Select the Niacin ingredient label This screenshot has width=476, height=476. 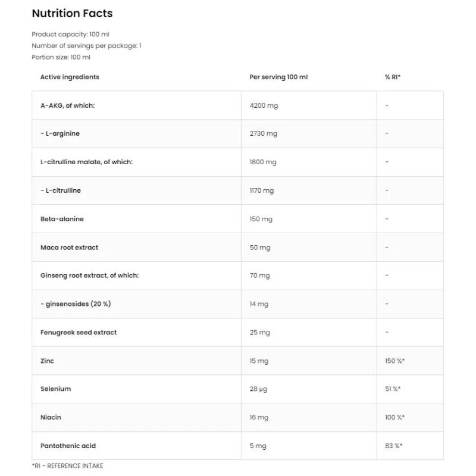click(x=51, y=417)
